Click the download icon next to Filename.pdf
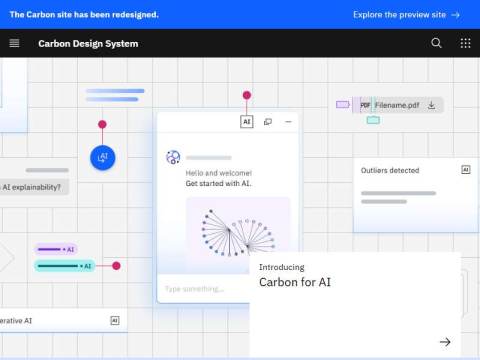480x360 pixels. click(432, 105)
